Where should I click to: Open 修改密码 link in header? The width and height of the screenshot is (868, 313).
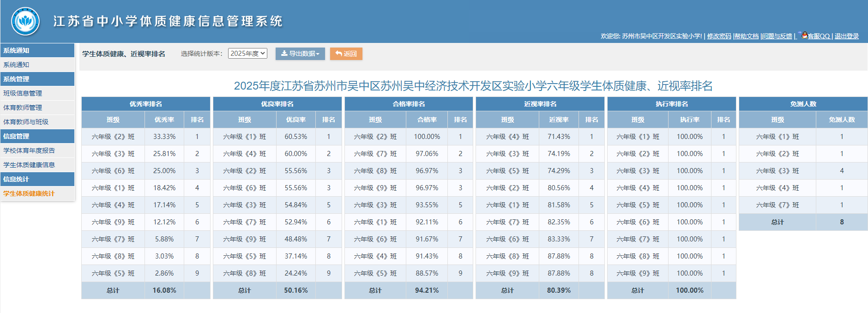pos(719,36)
